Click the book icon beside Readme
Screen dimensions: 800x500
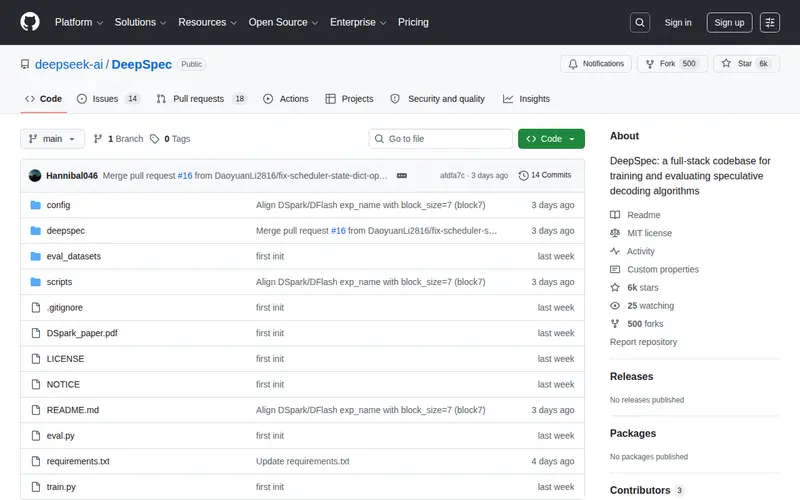coord(615,215)
